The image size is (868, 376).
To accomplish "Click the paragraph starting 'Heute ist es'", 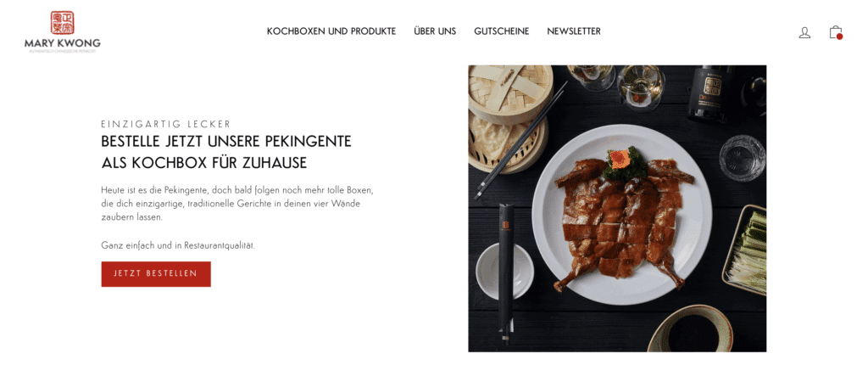I will 237,204.
